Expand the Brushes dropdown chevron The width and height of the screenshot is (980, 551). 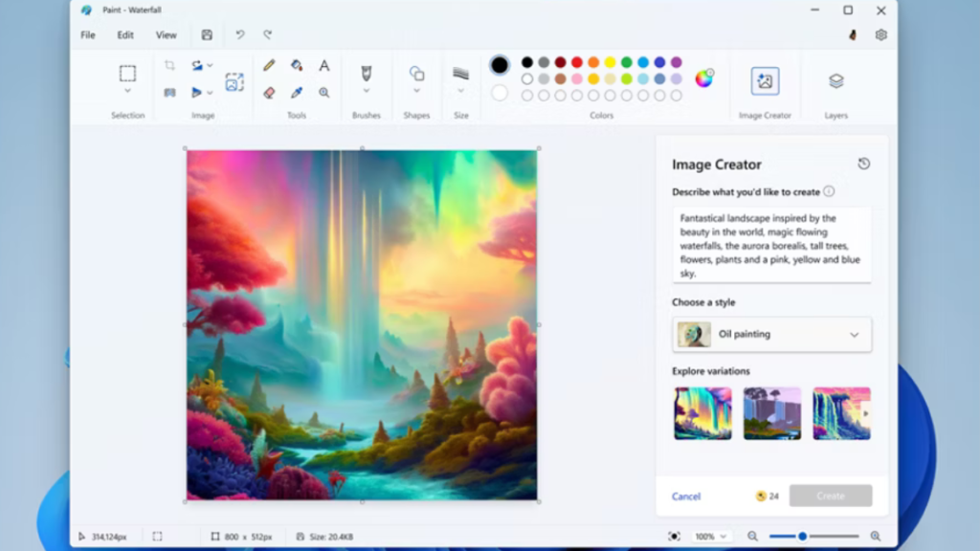[367, 91]
